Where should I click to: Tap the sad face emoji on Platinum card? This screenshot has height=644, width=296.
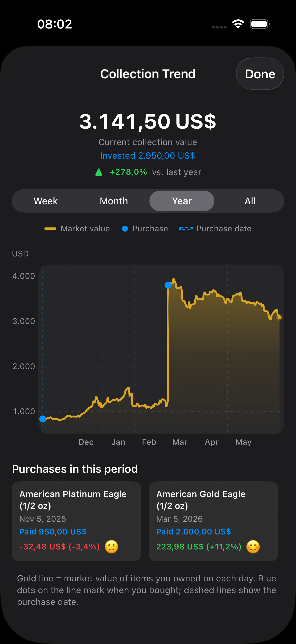pyautogui.click(x=111, y=547)
